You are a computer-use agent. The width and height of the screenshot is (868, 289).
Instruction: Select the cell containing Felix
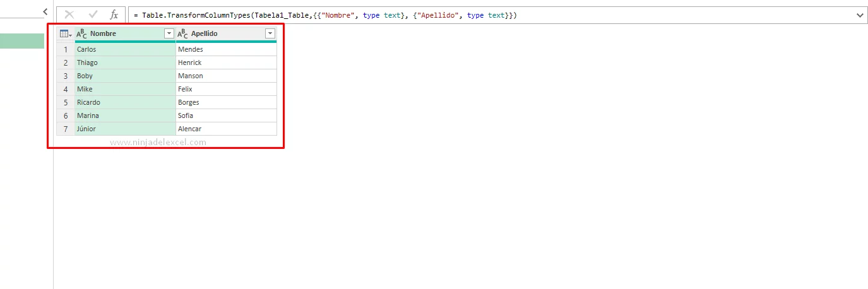(226, 89)
